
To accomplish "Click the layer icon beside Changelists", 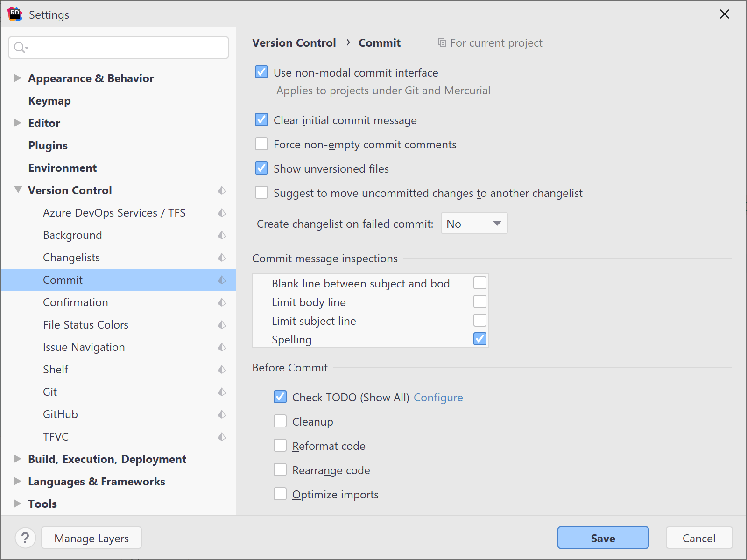I will point(222,258).
